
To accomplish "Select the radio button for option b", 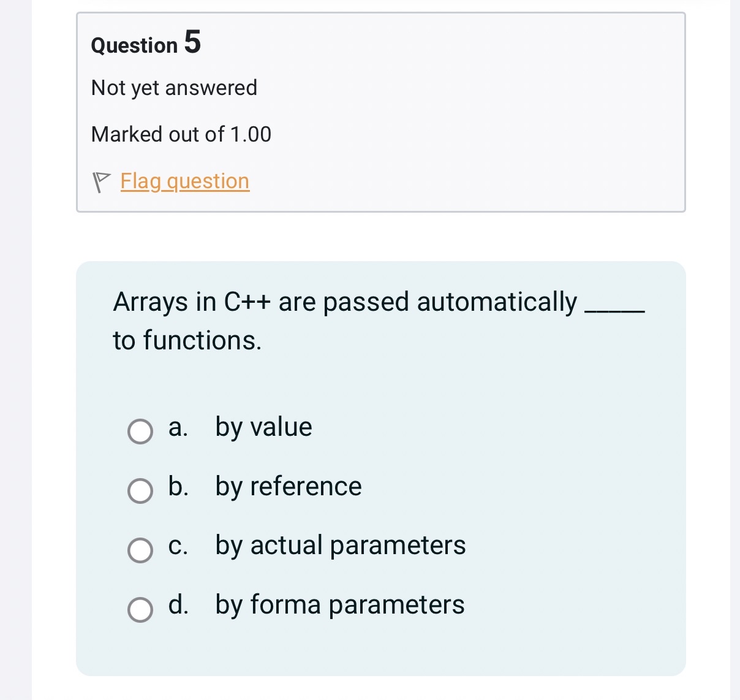I will pyautogui.click(x=140, y=491).
